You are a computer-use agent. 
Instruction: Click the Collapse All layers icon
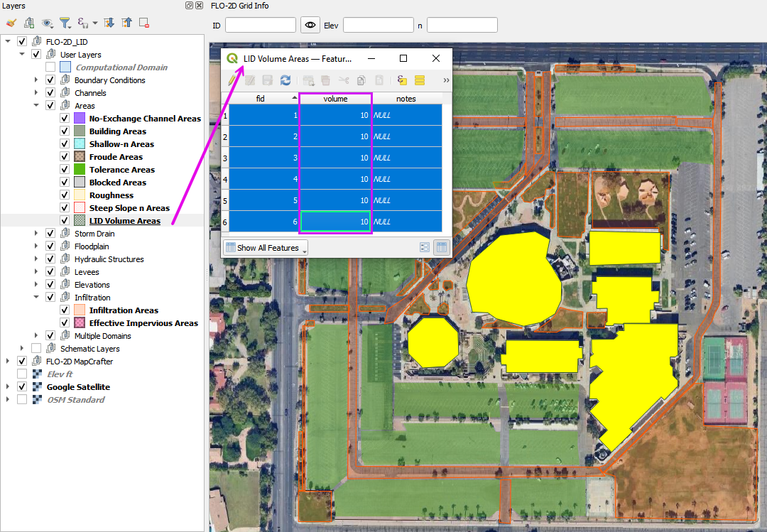pos(126,23)
